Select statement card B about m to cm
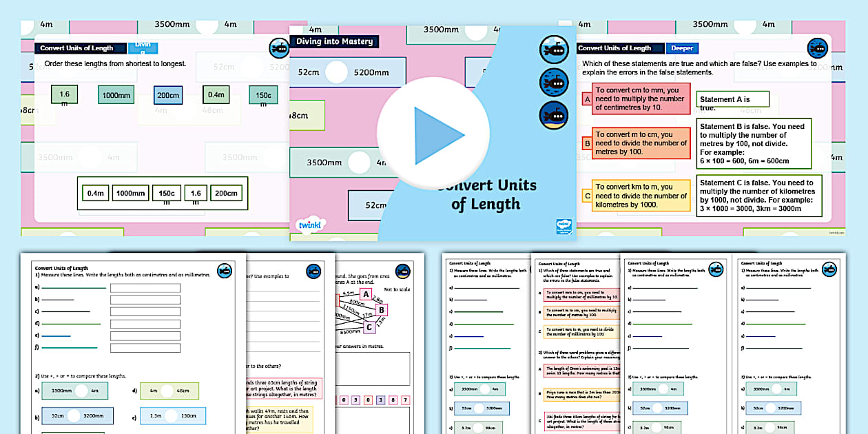 (x=641, y=143)
